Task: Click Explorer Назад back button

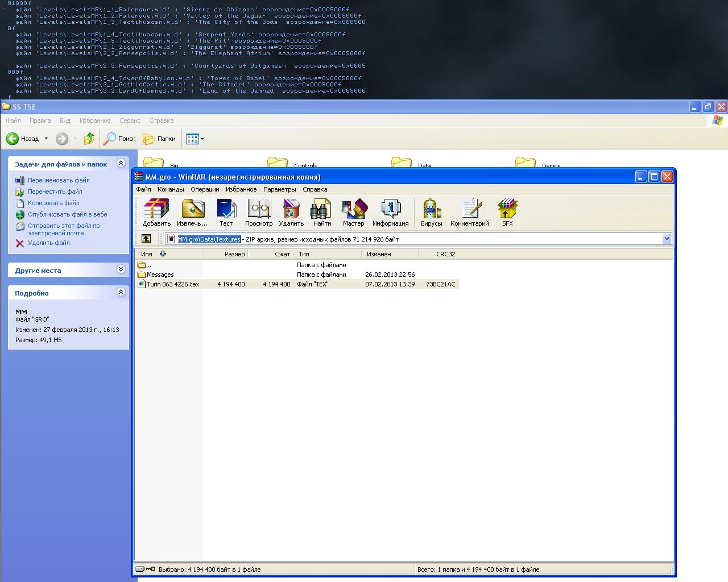Action: coord(23,138)
